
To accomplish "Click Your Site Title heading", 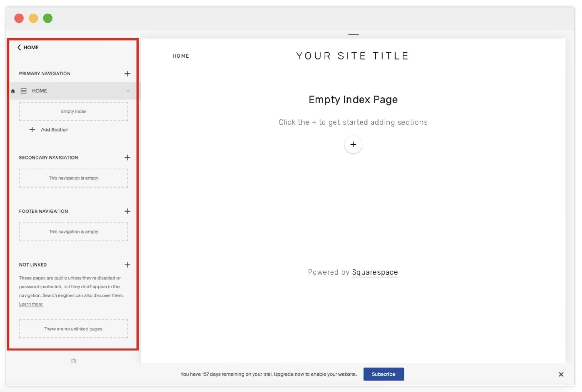I will click(352, 56).
